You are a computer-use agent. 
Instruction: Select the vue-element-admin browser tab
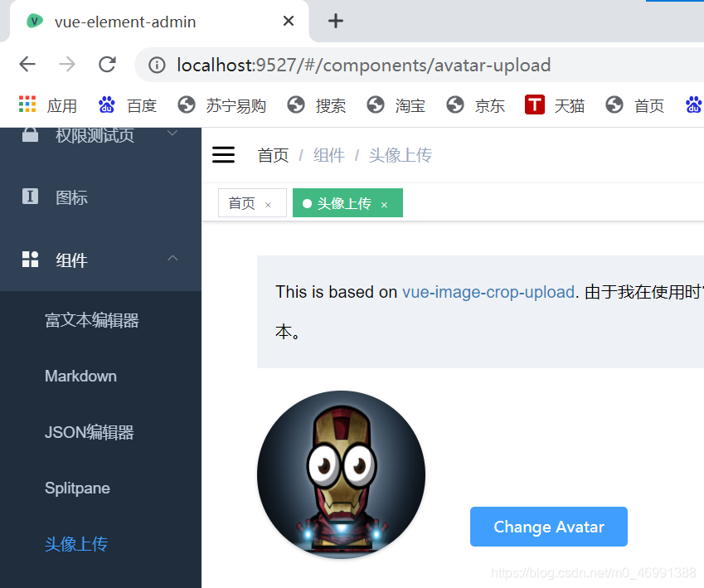point(124,22)
